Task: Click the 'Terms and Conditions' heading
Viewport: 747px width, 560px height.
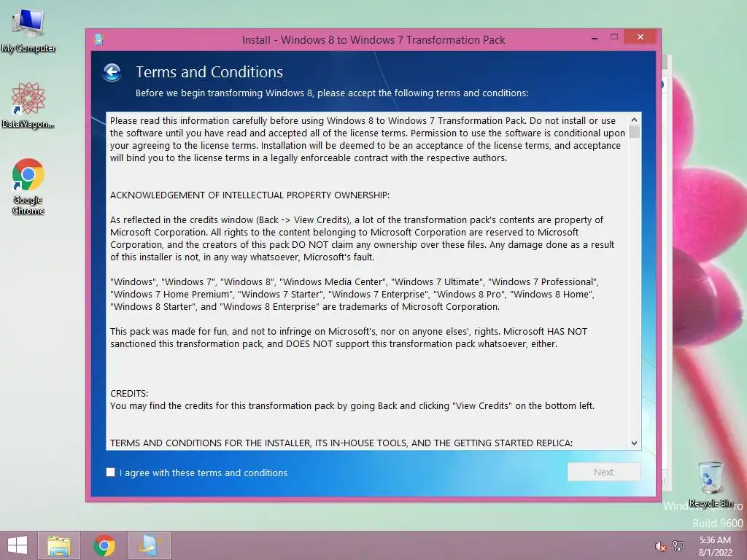Action: [209, 72]
